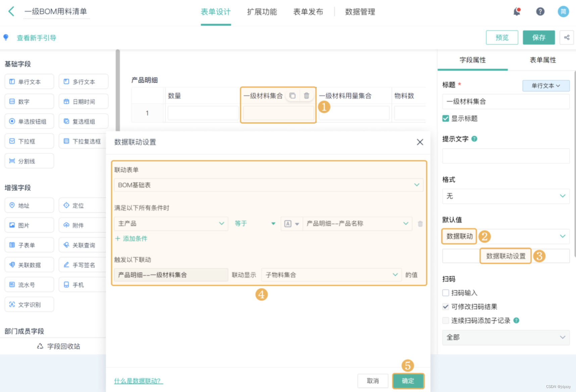Open the 什么是数据联动? link
Viewport: 576px width, 392px height.
click(x=138, y=381)
